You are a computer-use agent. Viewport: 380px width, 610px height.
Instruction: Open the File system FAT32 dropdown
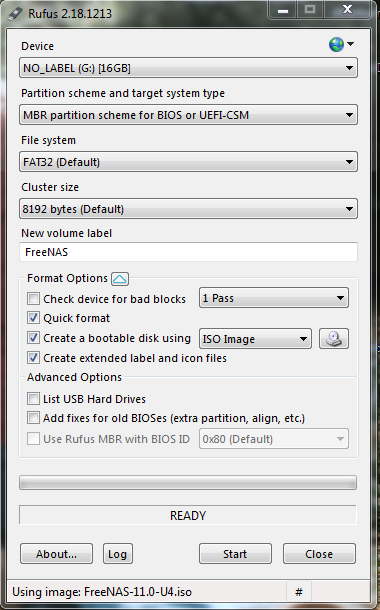(188, 162)
